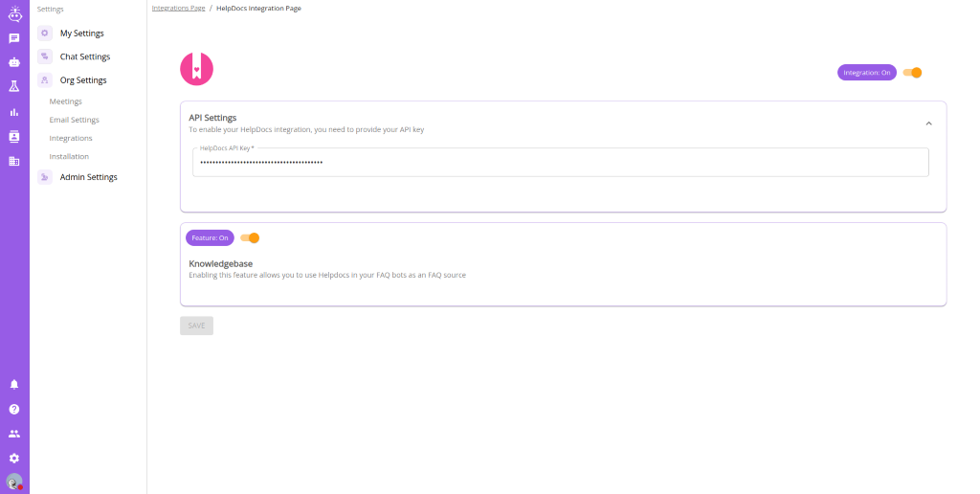
Task: Open the contacts badge icon
Action: pyautogui.click(x=14, y=136)
